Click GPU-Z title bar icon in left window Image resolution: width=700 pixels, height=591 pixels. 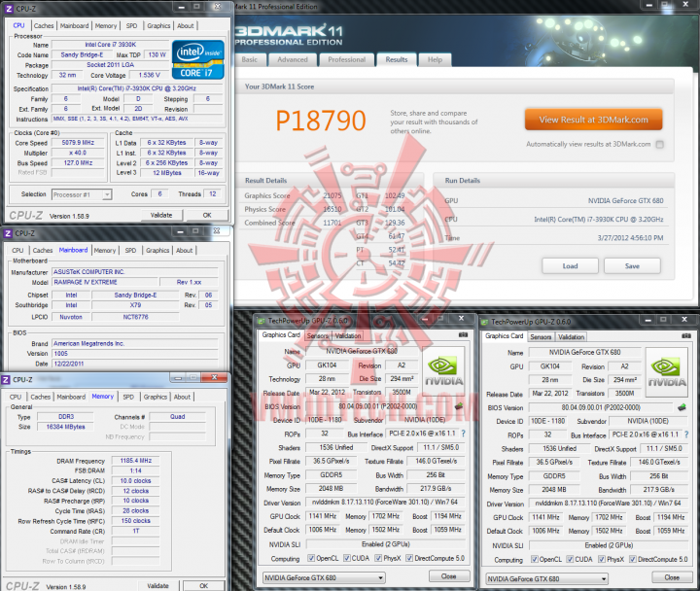261,321
